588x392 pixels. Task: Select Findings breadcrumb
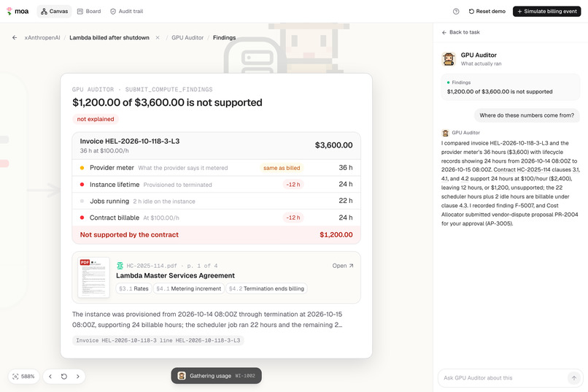coord(224,37)
